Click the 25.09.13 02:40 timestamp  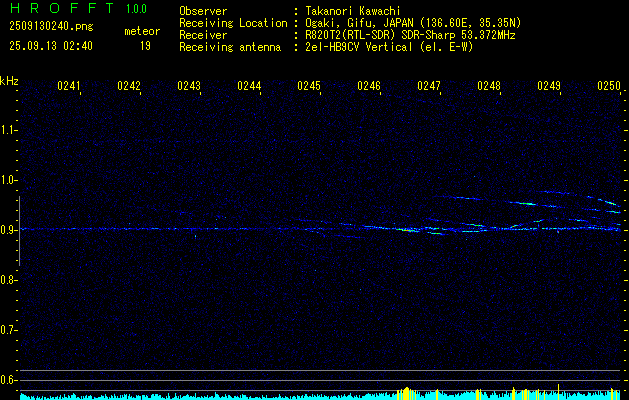(x=50, y=46)
